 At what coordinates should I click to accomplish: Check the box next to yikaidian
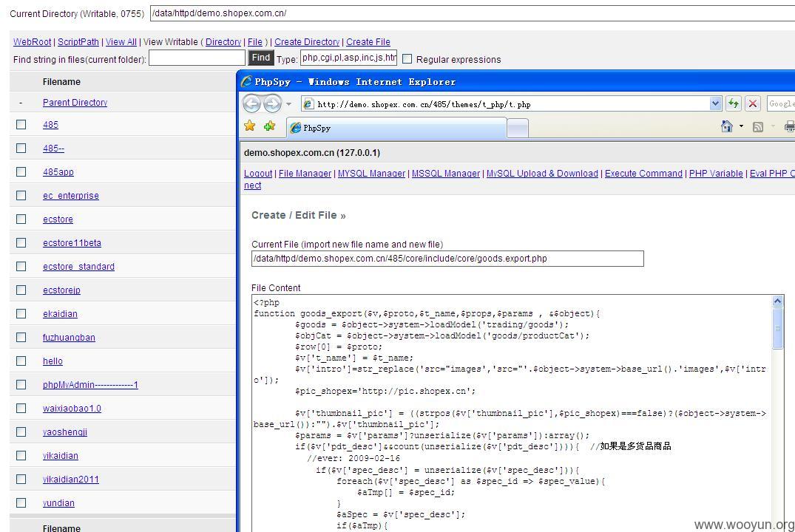pyautogui.click(x=21, y=455)
